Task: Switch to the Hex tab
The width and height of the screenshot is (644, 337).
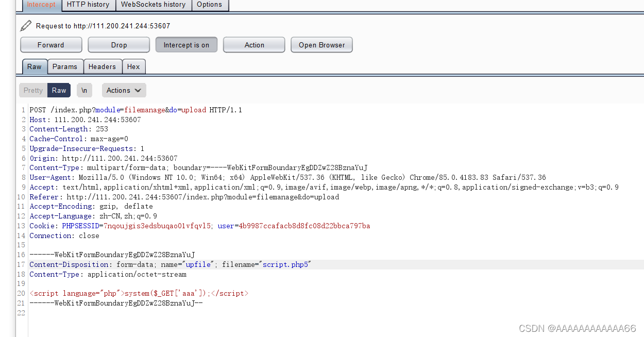Action: click(133, 66)
